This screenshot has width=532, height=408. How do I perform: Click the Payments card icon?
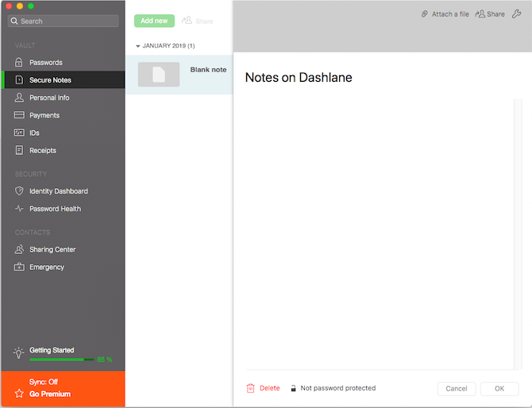(x=19, y=115)
